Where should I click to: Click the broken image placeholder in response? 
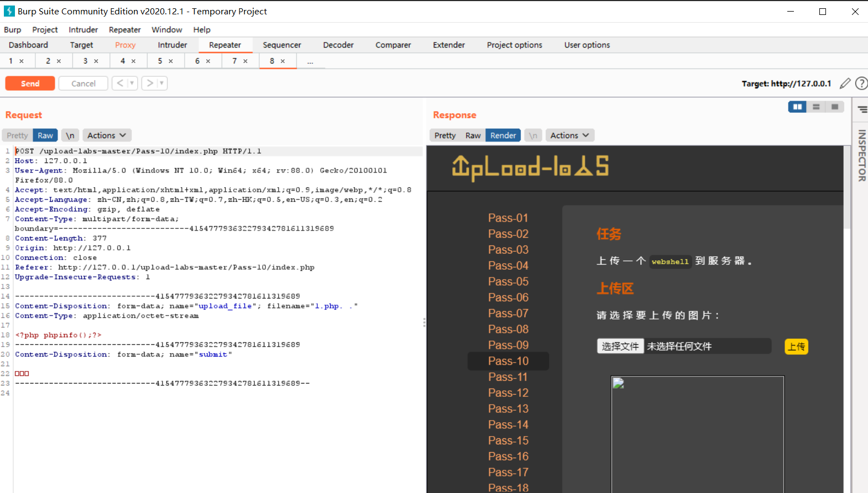[618, 383]
